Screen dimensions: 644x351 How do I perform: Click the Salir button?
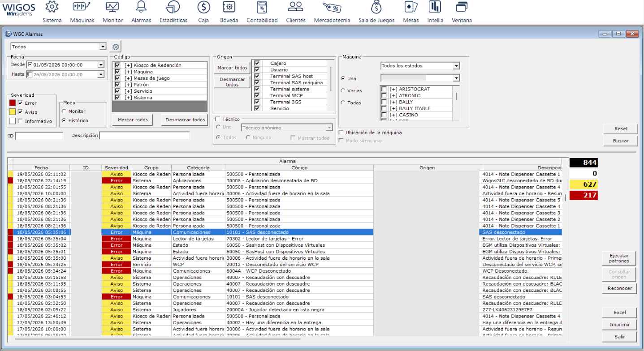pyautogui.click(x=620, y=337)
